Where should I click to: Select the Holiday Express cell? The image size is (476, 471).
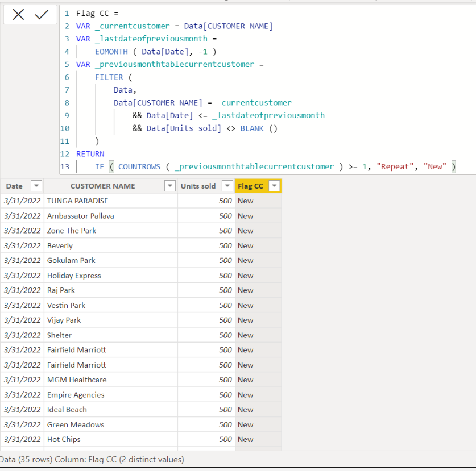pyautogui.click(x=111, y=276)
